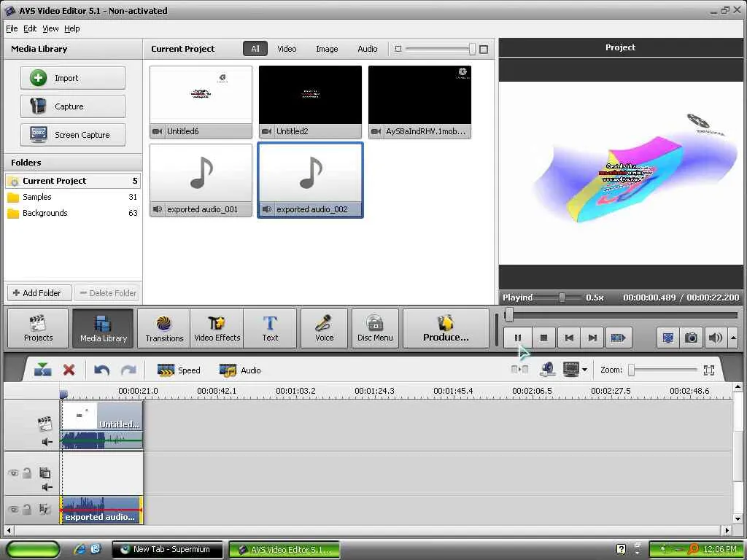Click the next scene button
Screen dimensions: 747x560
tap(618, 338)
